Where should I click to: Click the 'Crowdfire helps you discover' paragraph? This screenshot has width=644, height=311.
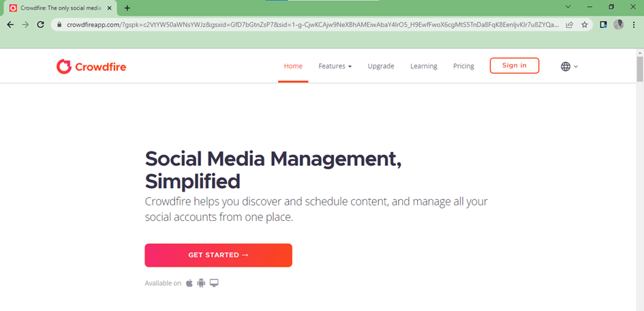[316, 209]
